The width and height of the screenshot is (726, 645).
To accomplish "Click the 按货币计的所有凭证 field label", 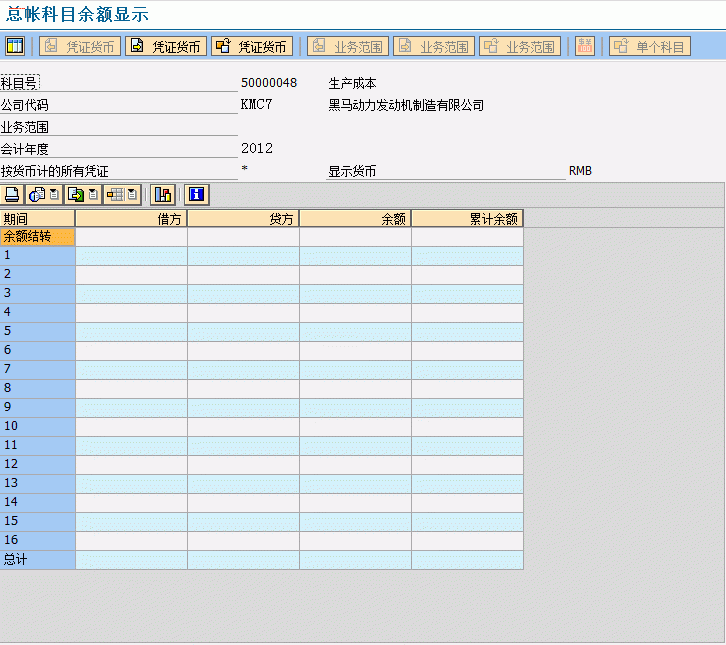I will [54, 171].
